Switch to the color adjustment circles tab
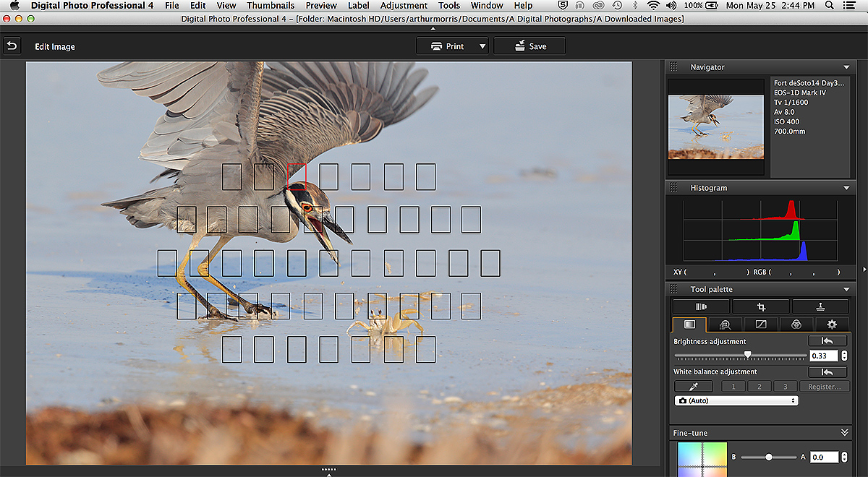 pos(796,325)
